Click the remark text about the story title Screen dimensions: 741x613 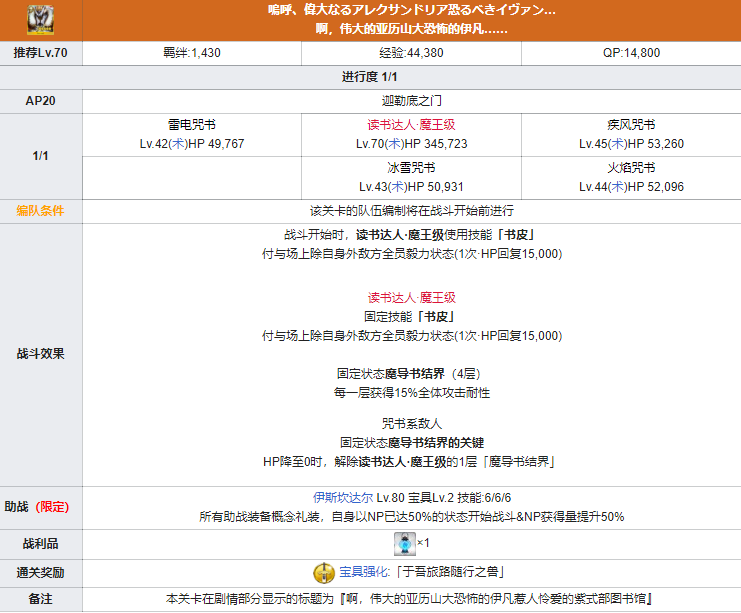[x=409, y=599]
